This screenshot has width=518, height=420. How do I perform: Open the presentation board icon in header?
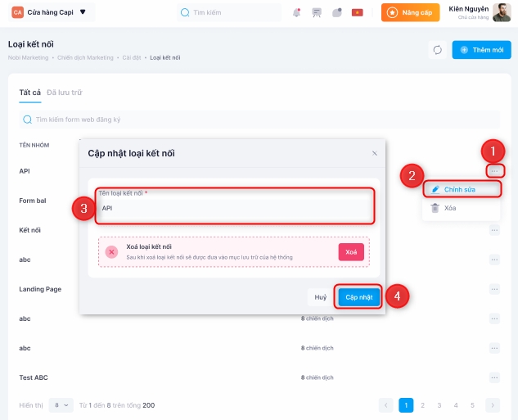click(317, 12)
